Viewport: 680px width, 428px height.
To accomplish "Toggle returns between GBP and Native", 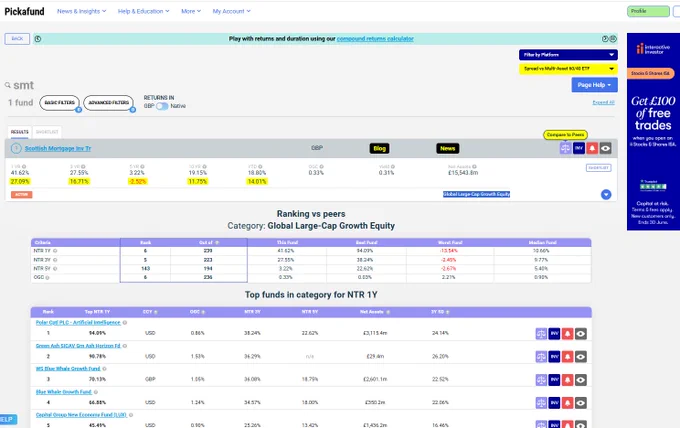I will click(x=162, y=106).
